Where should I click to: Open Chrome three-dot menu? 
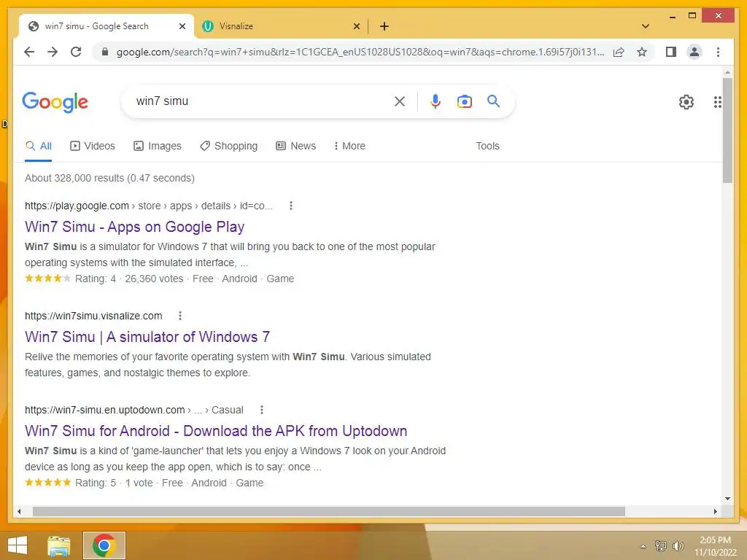pos(718,52)
